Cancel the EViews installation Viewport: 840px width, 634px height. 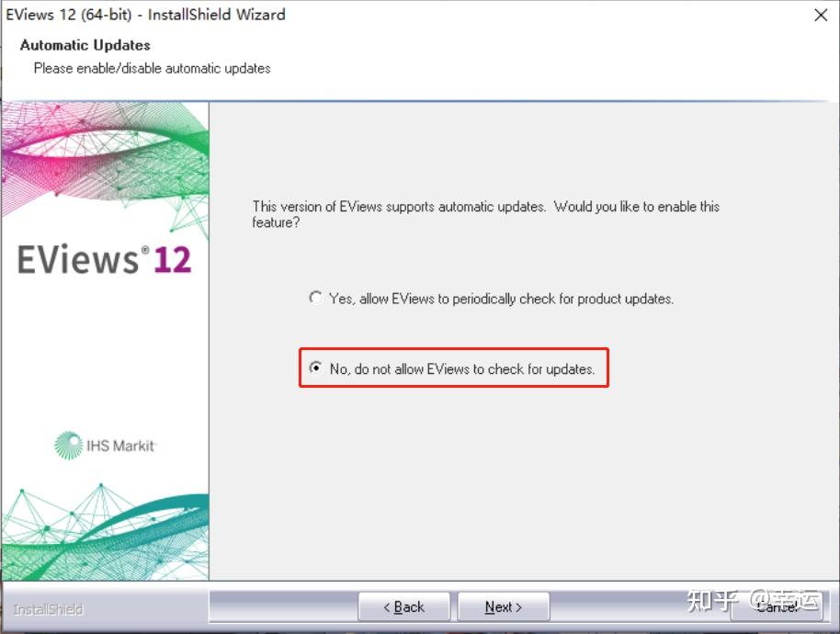pos(777,606)
